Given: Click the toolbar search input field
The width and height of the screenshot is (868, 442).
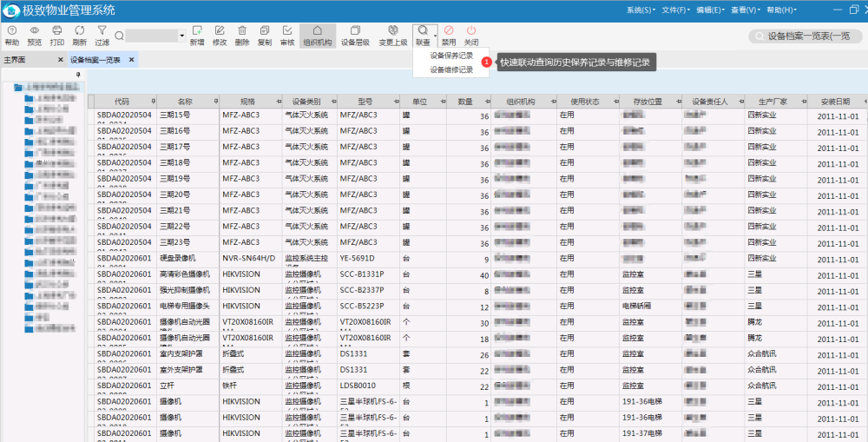Looking at the screenshot, I should coord(152,36).
